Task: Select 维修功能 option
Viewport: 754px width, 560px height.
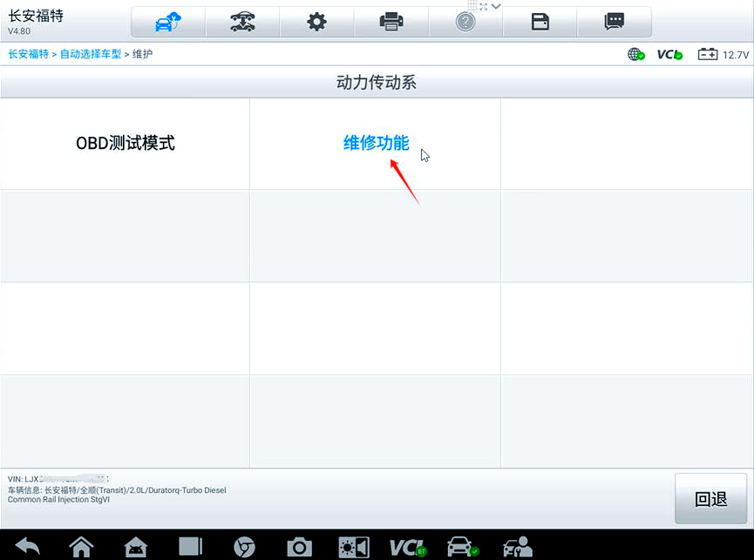Action: point(376,143)
